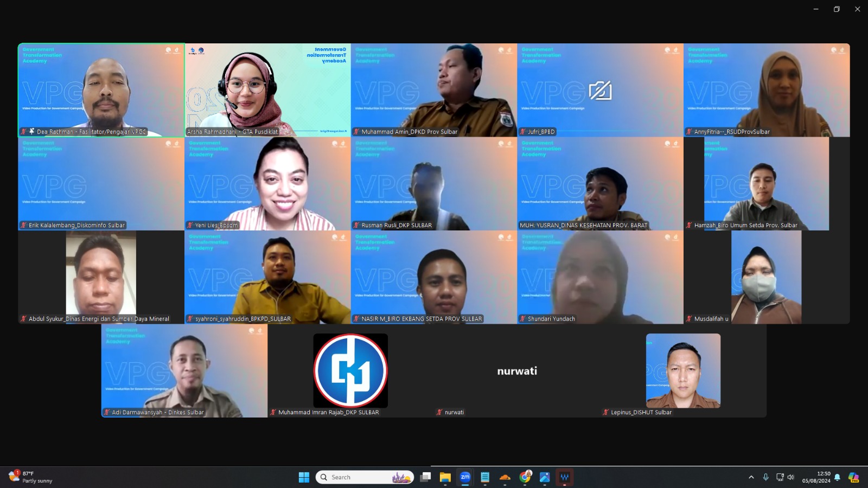Select Arsha Rahmadhani's video tile
Viewport: 868px width, 488px height.
pyautogui.click(x=267, y=89)
